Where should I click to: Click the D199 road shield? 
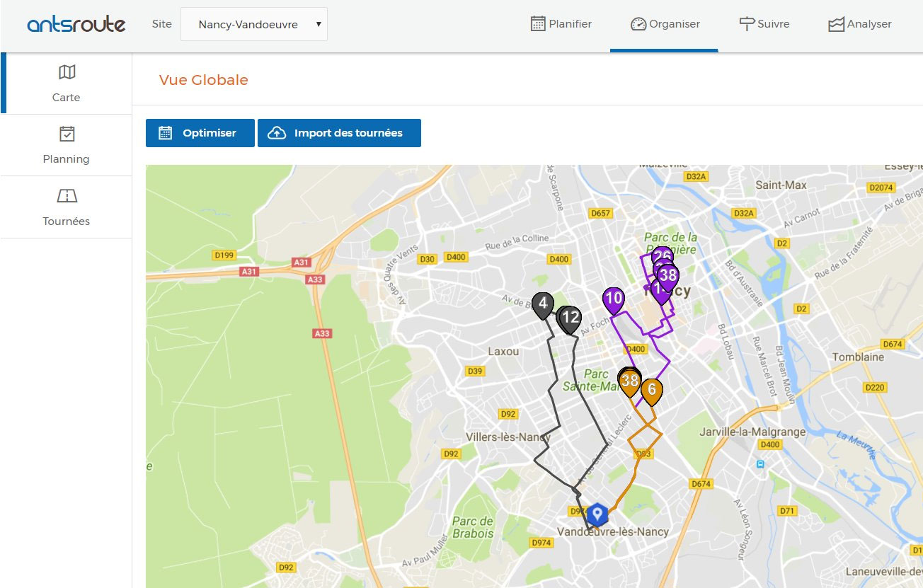click(x=224, y=255)
